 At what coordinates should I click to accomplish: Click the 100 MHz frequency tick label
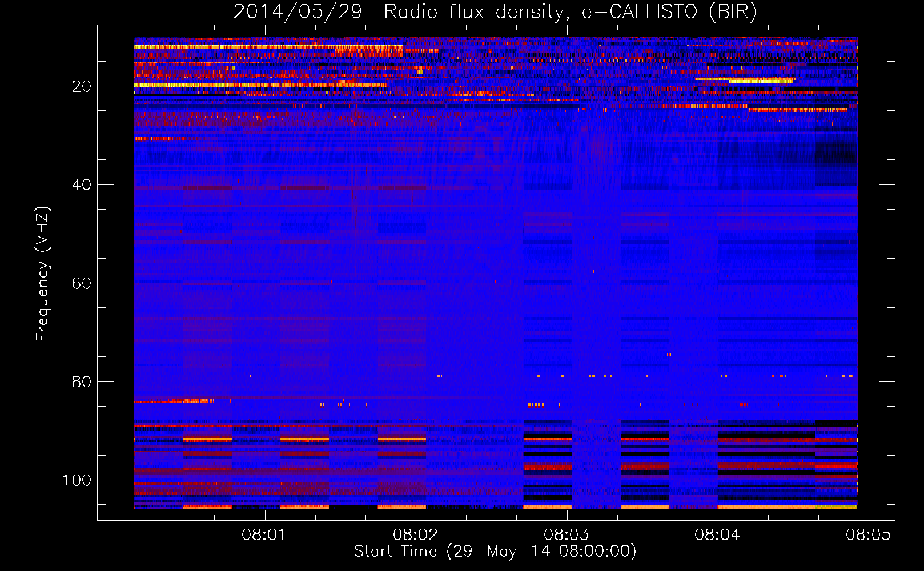[x=77, y=480]
